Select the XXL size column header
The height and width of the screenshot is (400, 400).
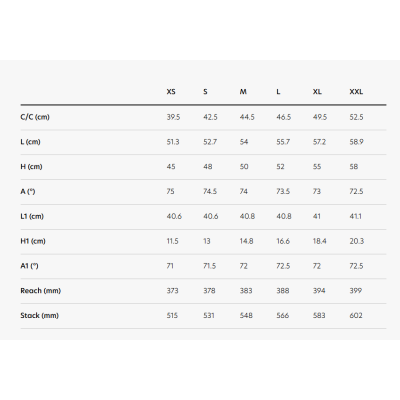click(356, 92)
